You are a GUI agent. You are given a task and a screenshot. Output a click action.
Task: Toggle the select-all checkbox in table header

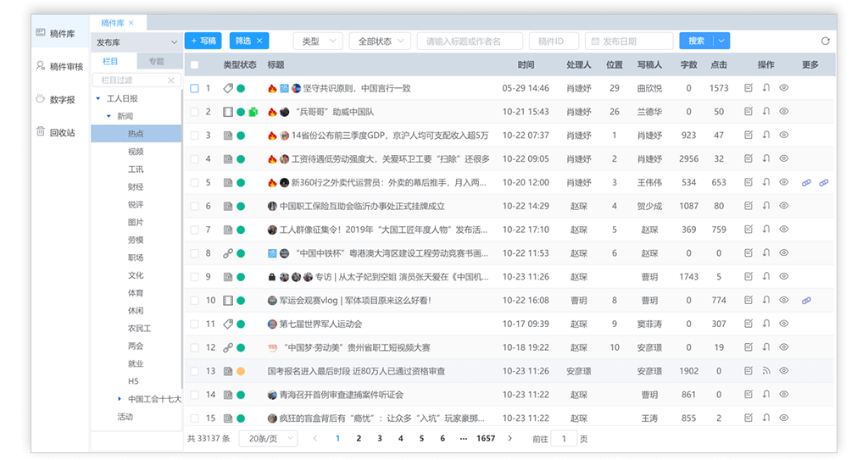coord(194,64)
